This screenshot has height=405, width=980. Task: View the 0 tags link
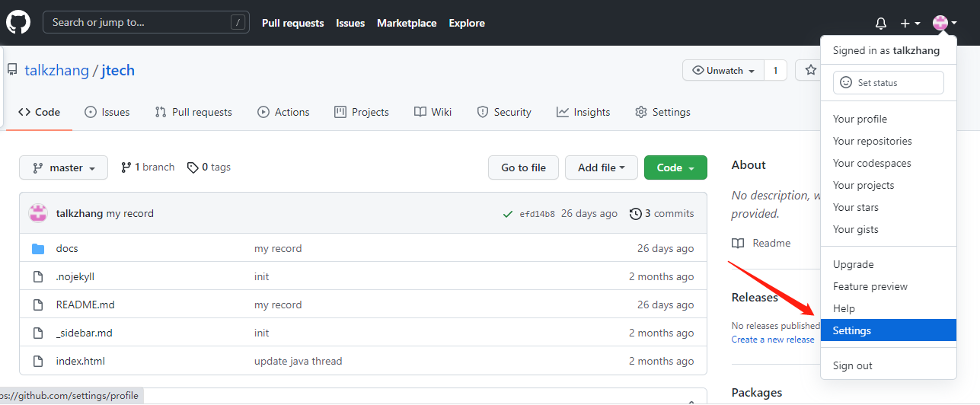[209, 167]
